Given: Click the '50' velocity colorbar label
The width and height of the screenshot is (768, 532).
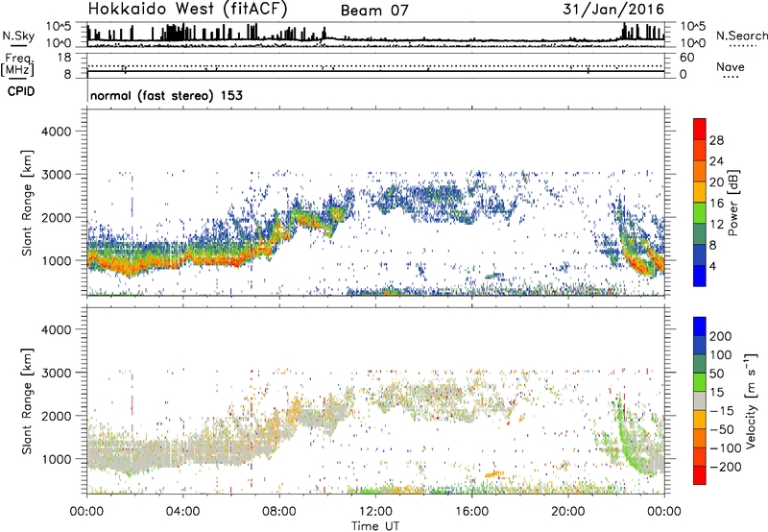Looking at the screenshot, I should (x=716, y=374).
